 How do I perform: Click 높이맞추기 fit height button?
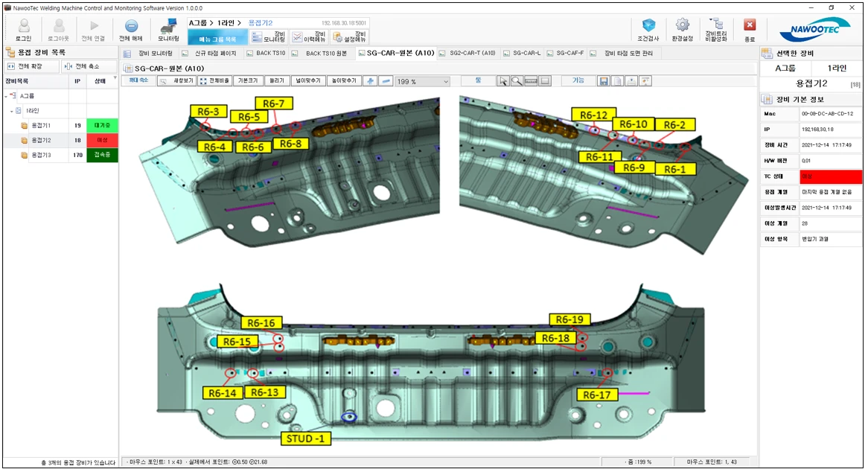pyautogui.click(x=344, y=81)
